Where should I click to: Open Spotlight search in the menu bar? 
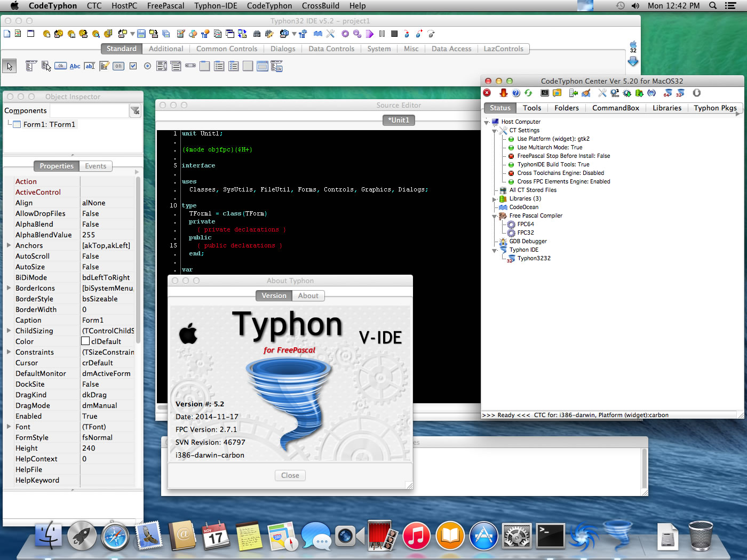tap(713, 6)
